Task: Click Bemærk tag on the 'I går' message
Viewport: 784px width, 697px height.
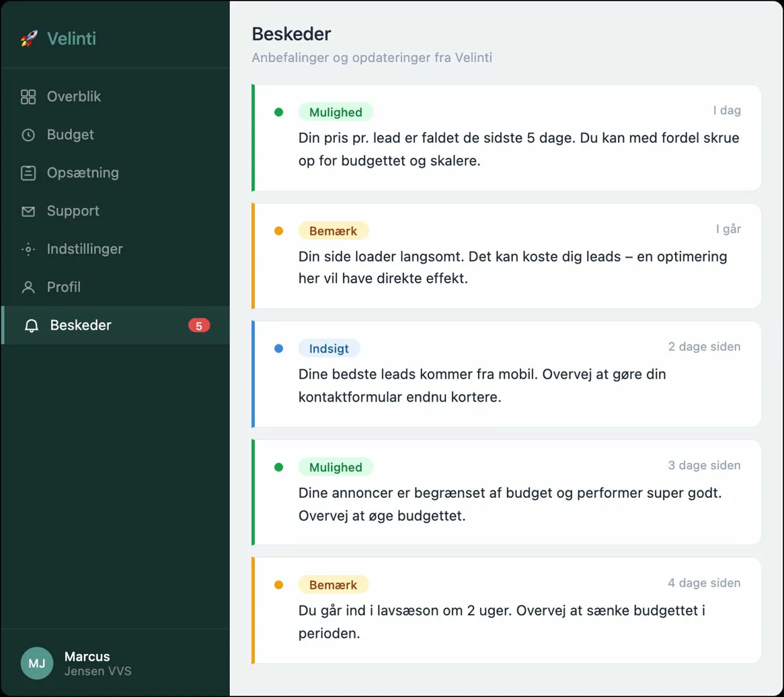Action: [x=333, y=231]
